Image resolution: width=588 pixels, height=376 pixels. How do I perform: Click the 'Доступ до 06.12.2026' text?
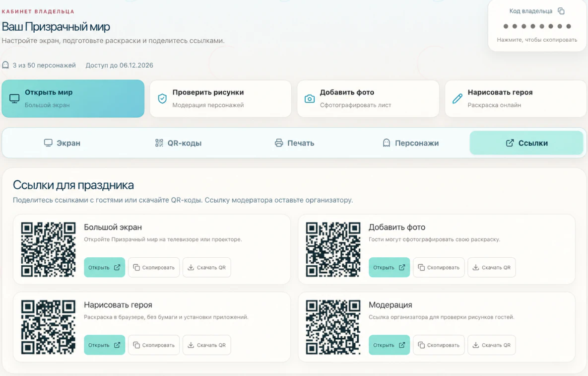pos(119,65)
